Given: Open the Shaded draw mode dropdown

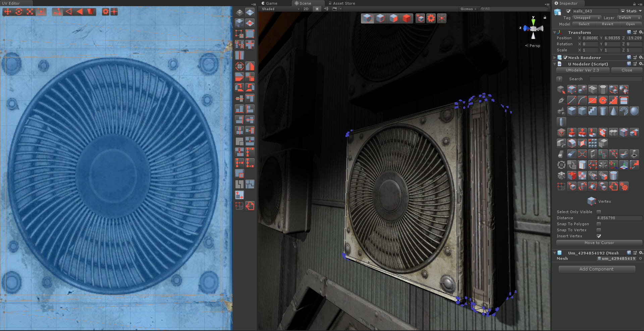Looking at the screenshot, I should (280, 9).
